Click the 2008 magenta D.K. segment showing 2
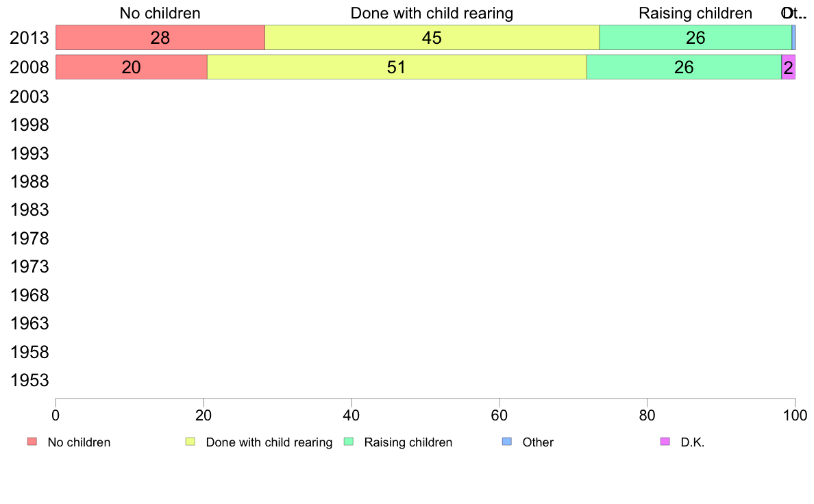Viewport: 814px width, 504px height. 789,67
